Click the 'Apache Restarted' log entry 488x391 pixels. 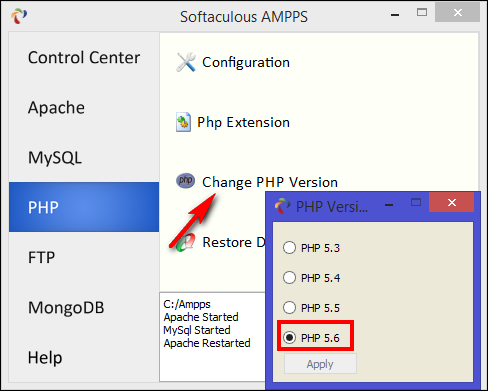click(207, 343)
